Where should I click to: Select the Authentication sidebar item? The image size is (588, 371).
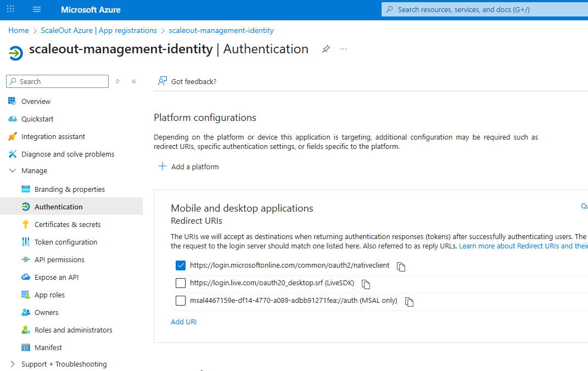[71, 207]
